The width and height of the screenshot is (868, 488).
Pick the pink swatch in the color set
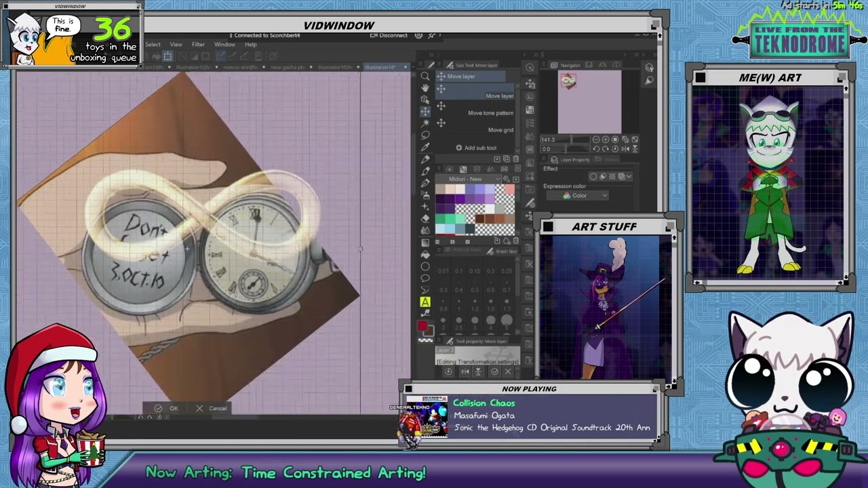[x=509, y=189]
